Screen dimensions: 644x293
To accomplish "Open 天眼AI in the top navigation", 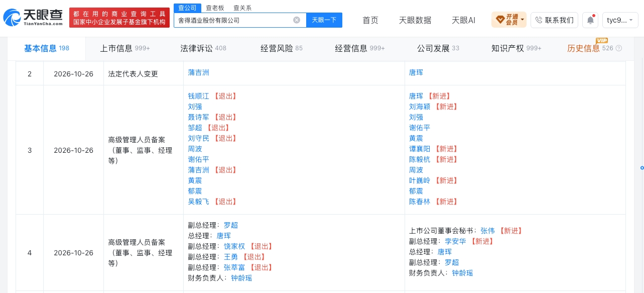I will click(463, 20).
